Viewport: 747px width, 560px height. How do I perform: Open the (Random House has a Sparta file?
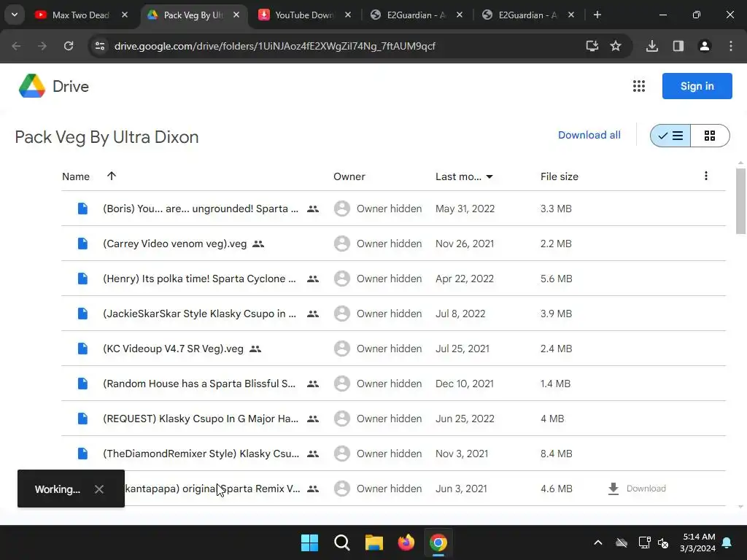tap(199, 384)
